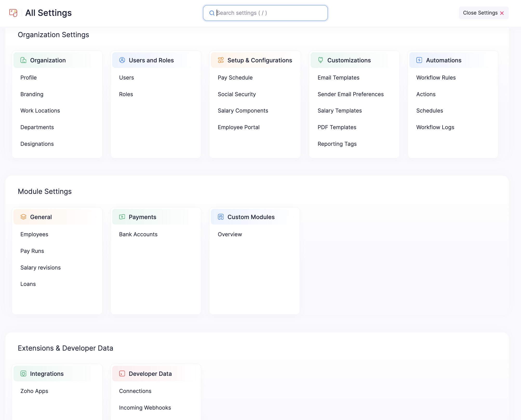Click the Payments cash icon
This screenshot has height=420, width=521.
coord(122,217)
